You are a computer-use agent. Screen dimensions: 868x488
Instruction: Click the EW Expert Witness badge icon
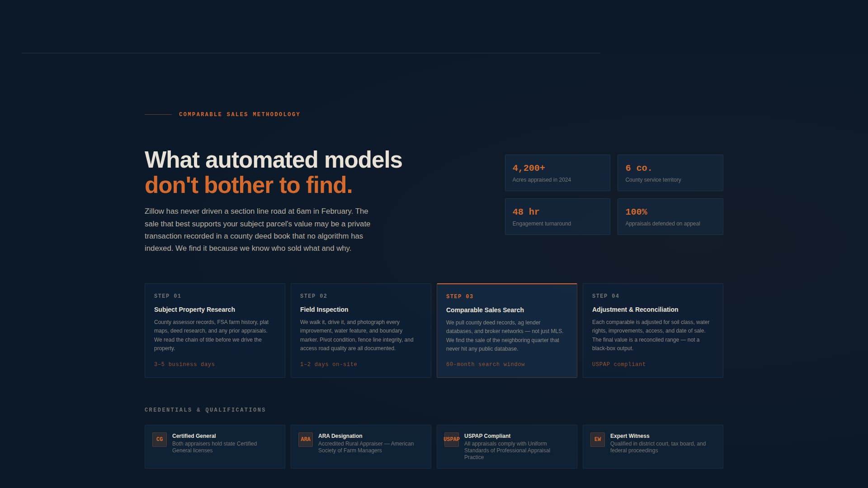pos(598,439)
